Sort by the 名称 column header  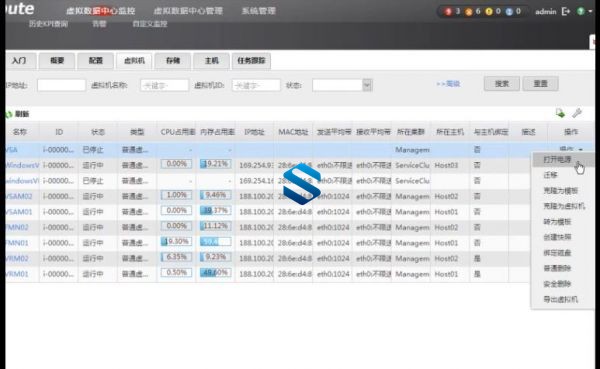(x=20, y=132)
